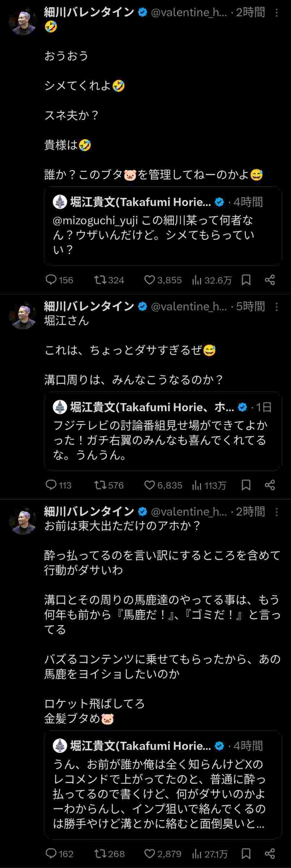Open quoted tweet mentioning @mizoguchi_yuji
291x868 pixels.
point(163,226)
